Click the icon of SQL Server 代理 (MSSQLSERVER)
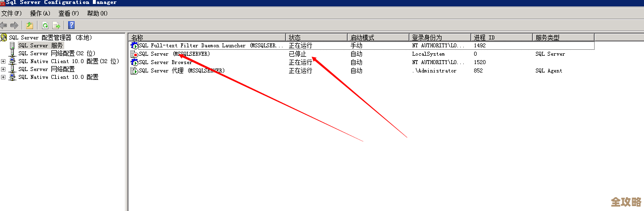Image resolution: width=644 pixels, height=211 pixels. (x=134, y=71)
